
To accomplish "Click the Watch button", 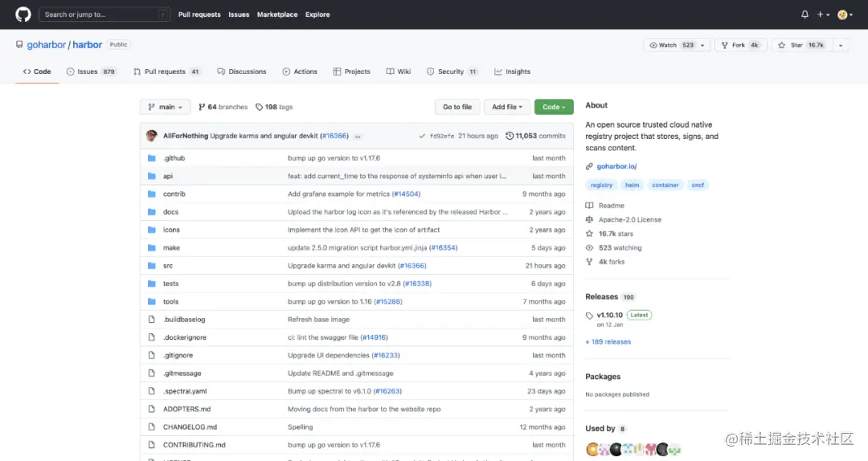I will 671,45.
